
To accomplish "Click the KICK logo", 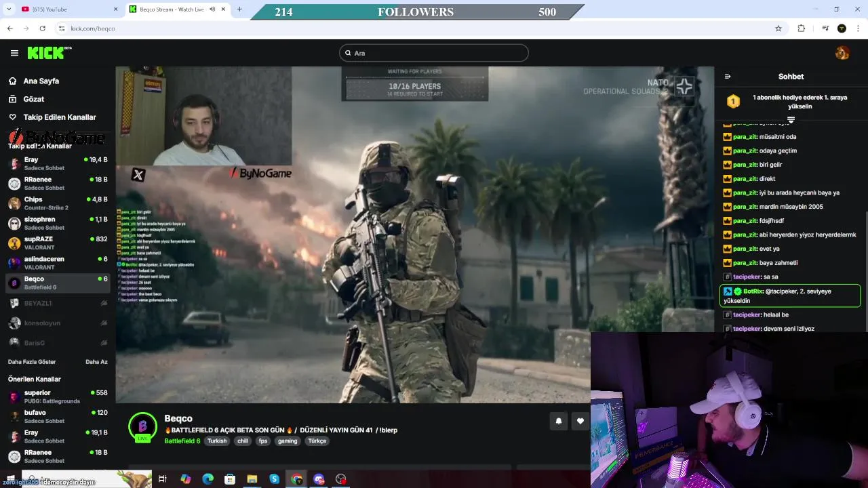I will coord(49,53).
